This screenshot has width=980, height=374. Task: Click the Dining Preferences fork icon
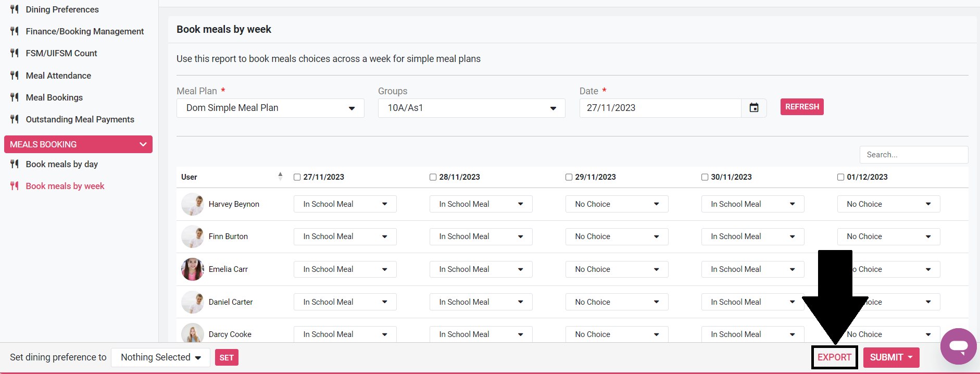point(15,9)
